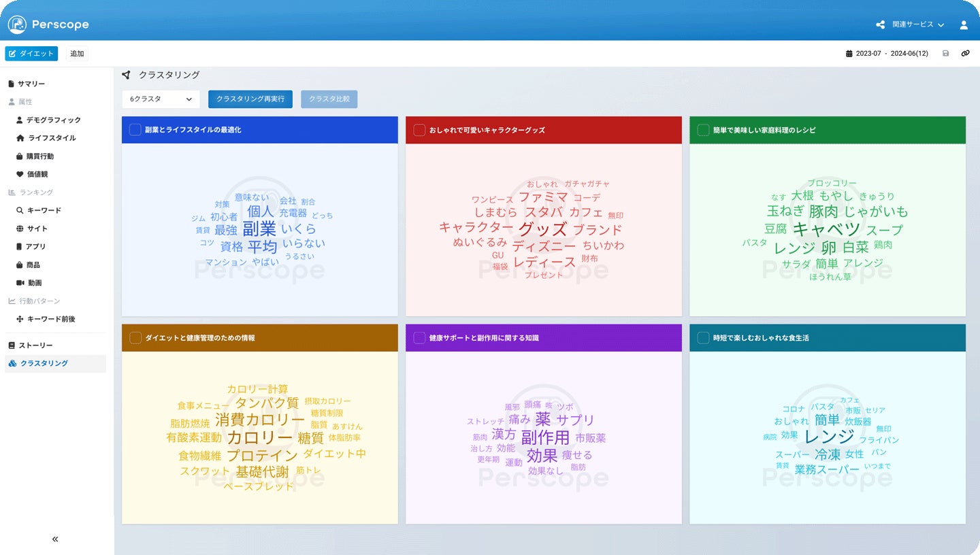Click the word ディズニー in the red cloud
The height and width of the screenshot is (555, 980).
(544, 246)
